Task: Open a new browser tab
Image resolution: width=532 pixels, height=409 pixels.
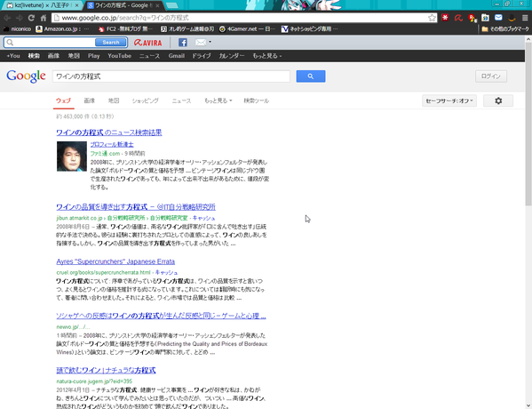Action: click(172, 5)
